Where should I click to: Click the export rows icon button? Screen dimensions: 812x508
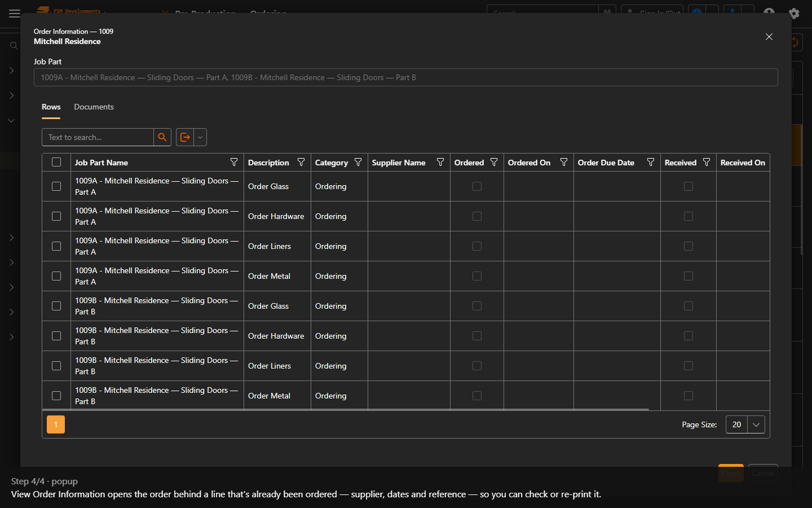pos(185,137)
